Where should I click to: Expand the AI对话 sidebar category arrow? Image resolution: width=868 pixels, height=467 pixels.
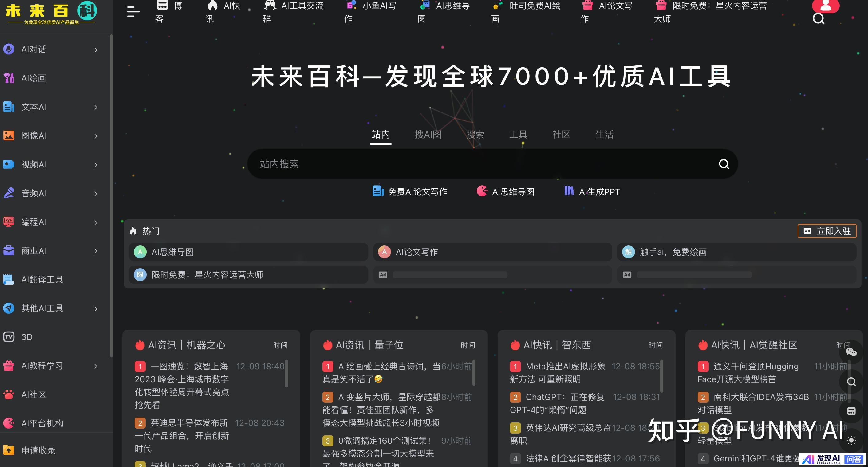[x=96, y=50]
